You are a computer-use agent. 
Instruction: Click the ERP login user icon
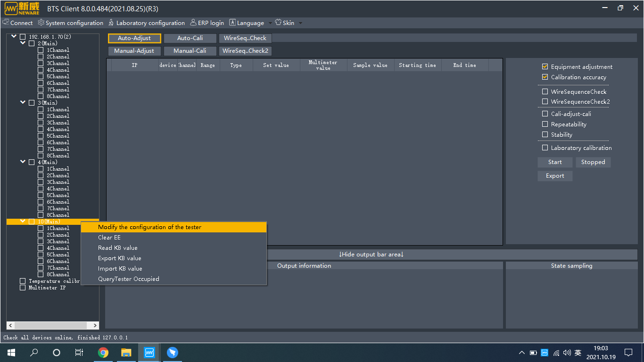tap(193, 23)
